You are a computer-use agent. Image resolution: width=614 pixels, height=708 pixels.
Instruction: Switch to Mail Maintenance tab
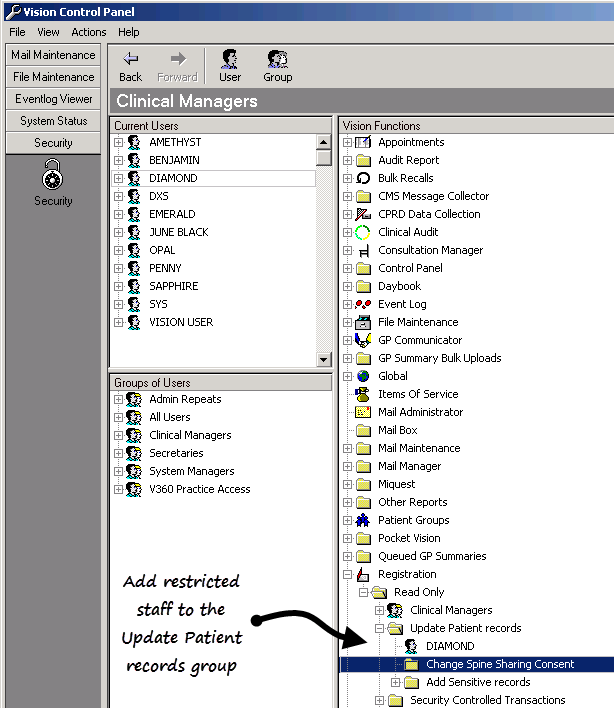[53, 55]
